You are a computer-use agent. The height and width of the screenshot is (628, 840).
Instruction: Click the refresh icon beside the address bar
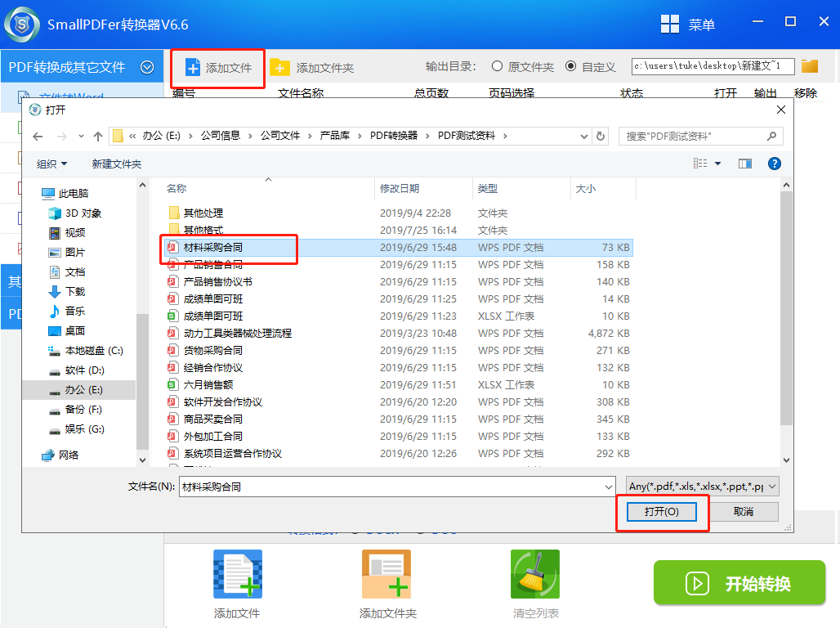600,137
